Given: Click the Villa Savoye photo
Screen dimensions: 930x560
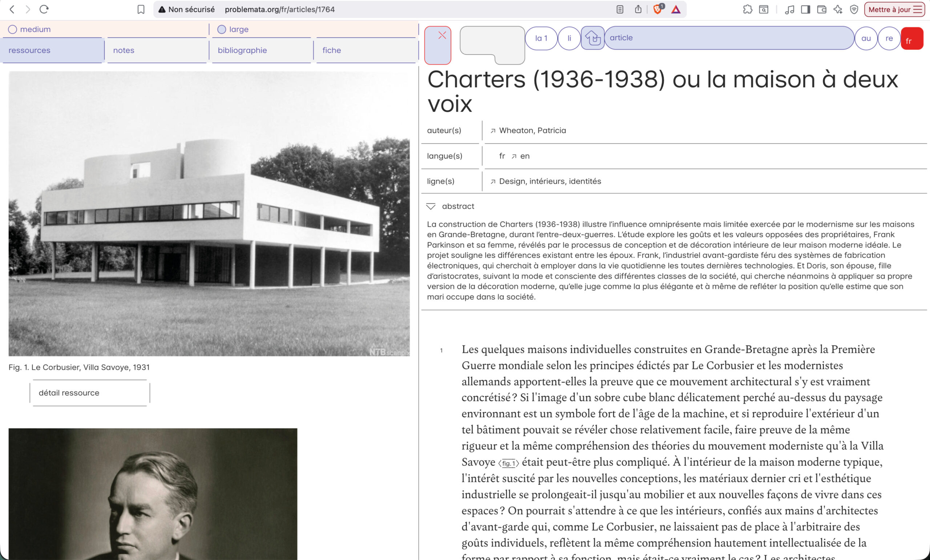Looking at the screenshot, I should pos(209,213).
